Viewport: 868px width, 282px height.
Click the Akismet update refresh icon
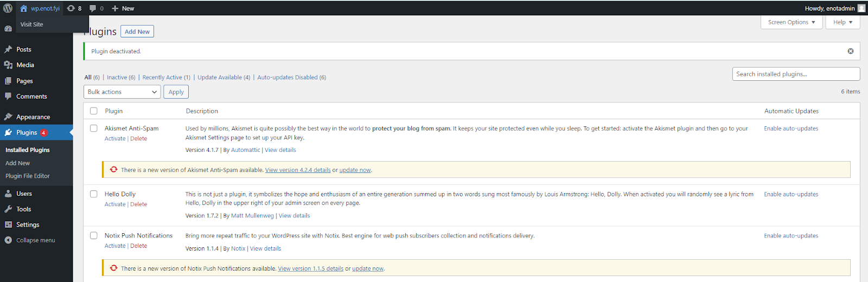[113, 170]
